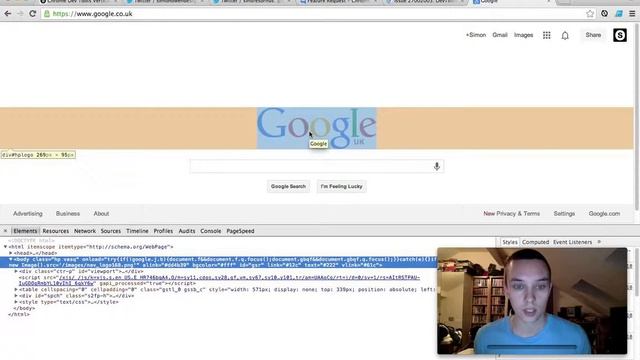The width and height of the screenshot is (640, 360).
Task: Click the round extension icon next to the star
Action: pyautogui.click(x=604, y=13)
